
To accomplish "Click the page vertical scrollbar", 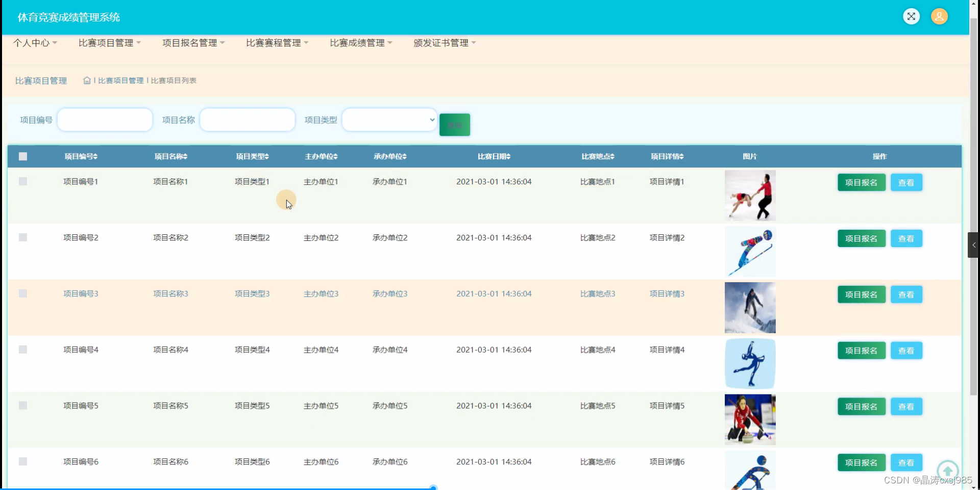I will tap(974, 207).
